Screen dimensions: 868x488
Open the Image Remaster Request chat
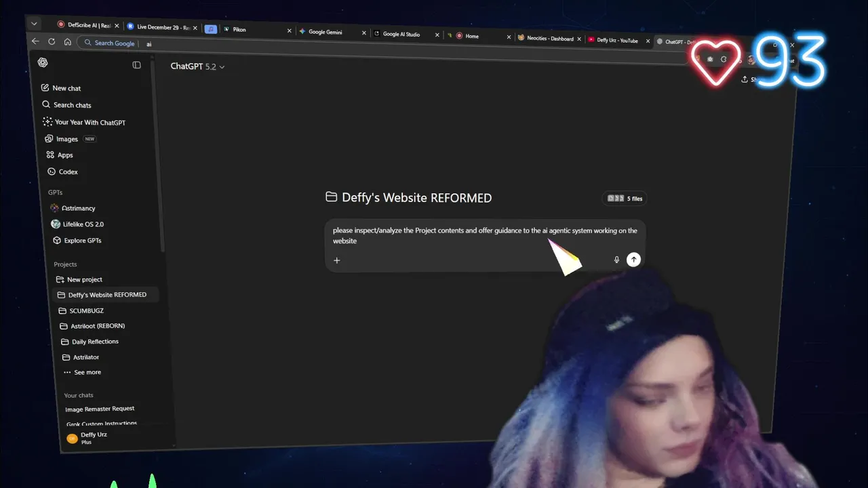tap(100, 409)
